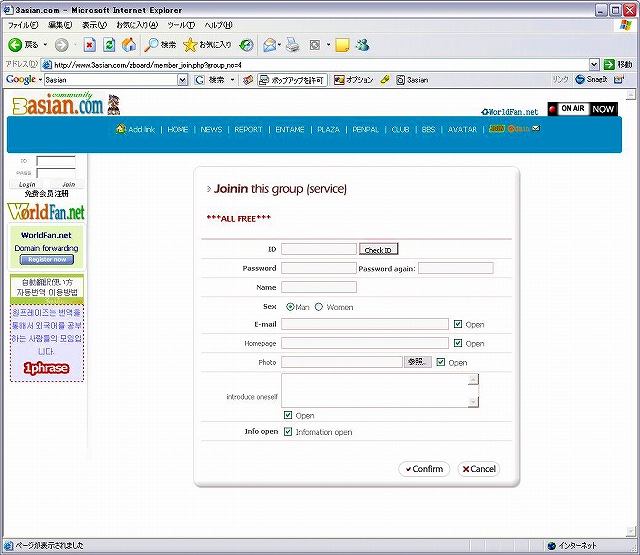Toggle the Open checkbox beside E-mail
This screenshot has height=555, width=640.
pos(458,324)
